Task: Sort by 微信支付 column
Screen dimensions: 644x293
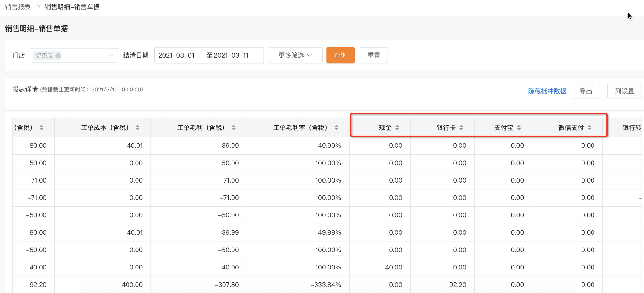Action: point(589,128)
